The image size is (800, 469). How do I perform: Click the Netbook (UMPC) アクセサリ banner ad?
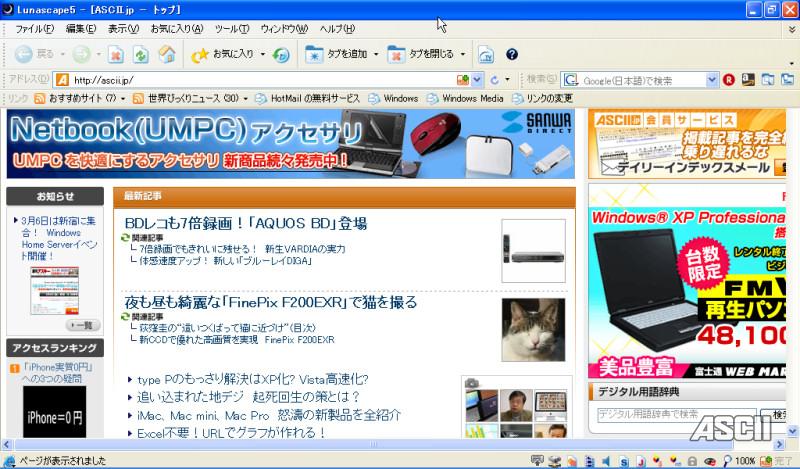click(x=290, y=144)
